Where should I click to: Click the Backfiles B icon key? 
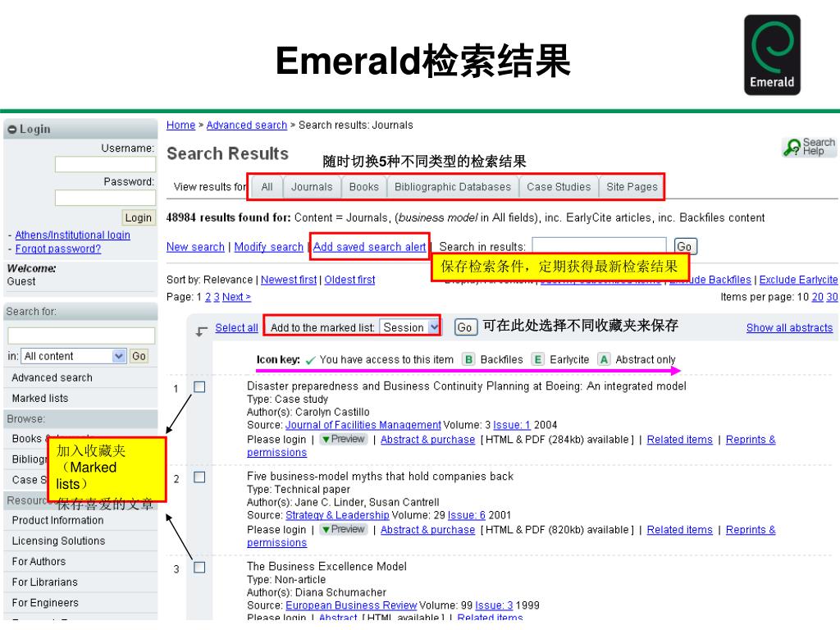coord(468,359)
